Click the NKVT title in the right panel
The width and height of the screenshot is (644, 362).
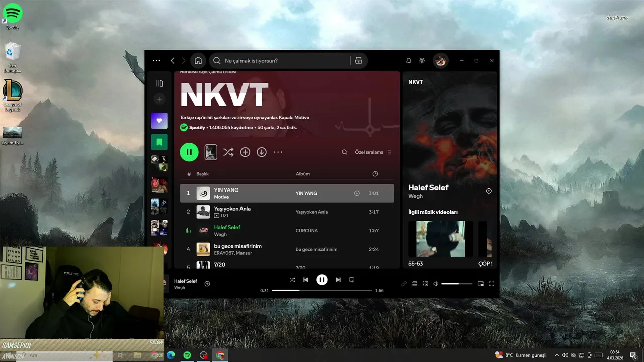[415, 82]
